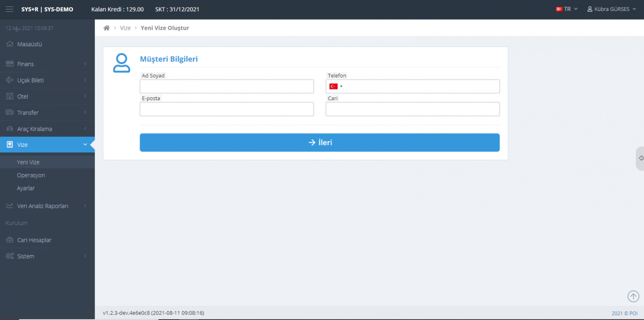The width and height of the screenshot is (644, 320).
Task: Expand the Uçak Bileti menu chevron
Action: (85, 80)
